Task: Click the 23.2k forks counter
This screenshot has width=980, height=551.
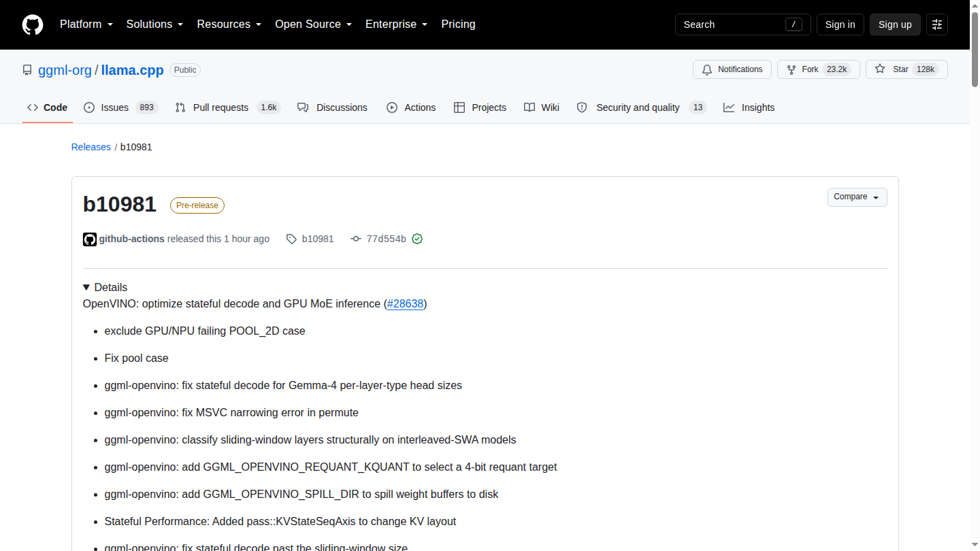Action: (x=836, y=69)
